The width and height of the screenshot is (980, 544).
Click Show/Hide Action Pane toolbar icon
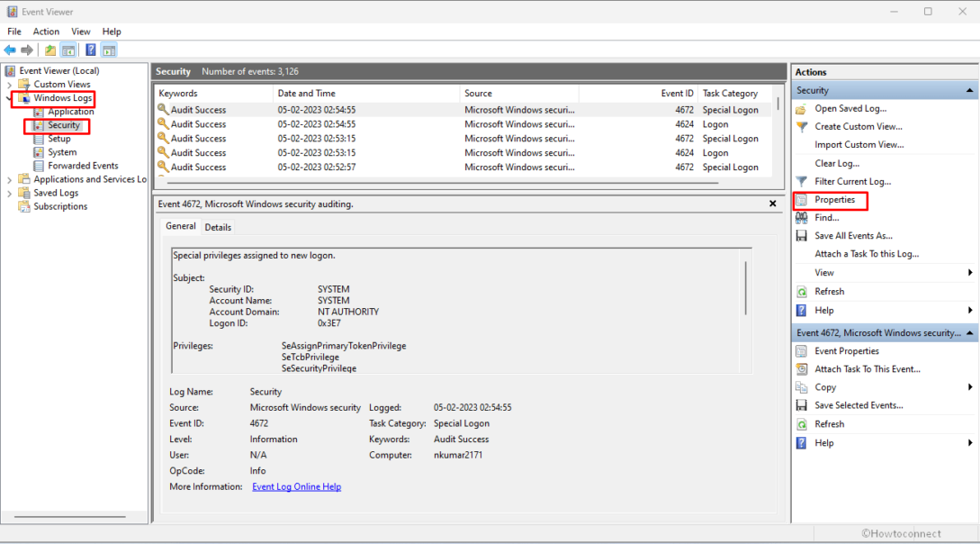[x=110, y=50]
